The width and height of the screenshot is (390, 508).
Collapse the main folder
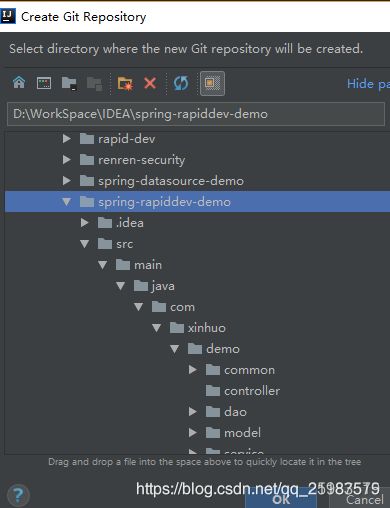[103, 265]
